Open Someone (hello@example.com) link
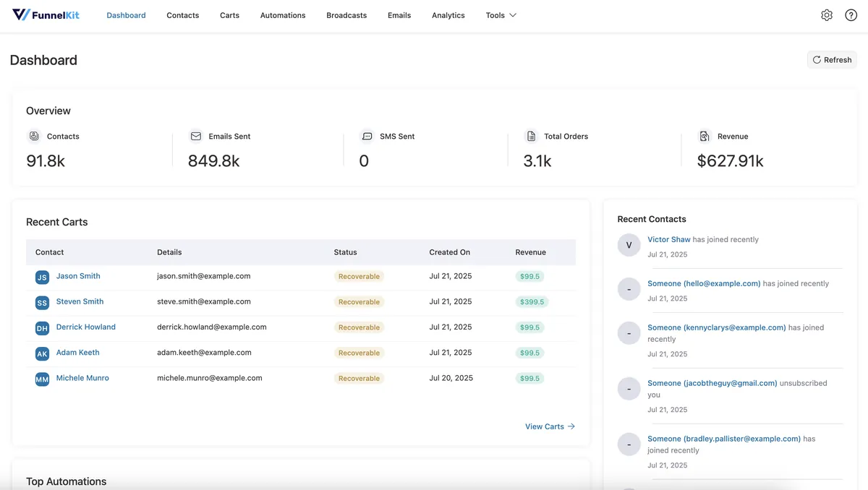Screen dimensions: 868x490 [x=704, y=283]
